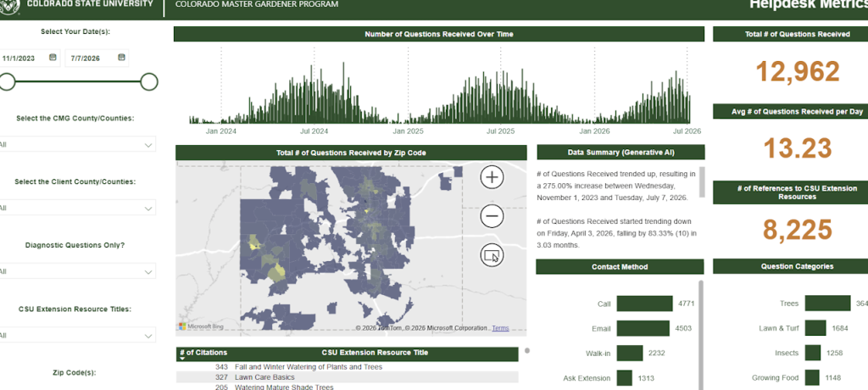Click the Jan 2024 axis label

click(x=221, y=131)
